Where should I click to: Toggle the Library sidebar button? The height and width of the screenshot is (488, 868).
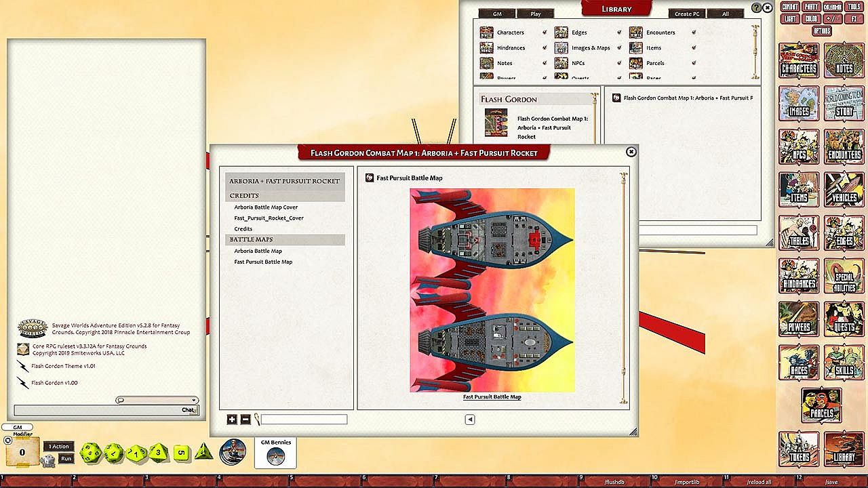[844, 449]
